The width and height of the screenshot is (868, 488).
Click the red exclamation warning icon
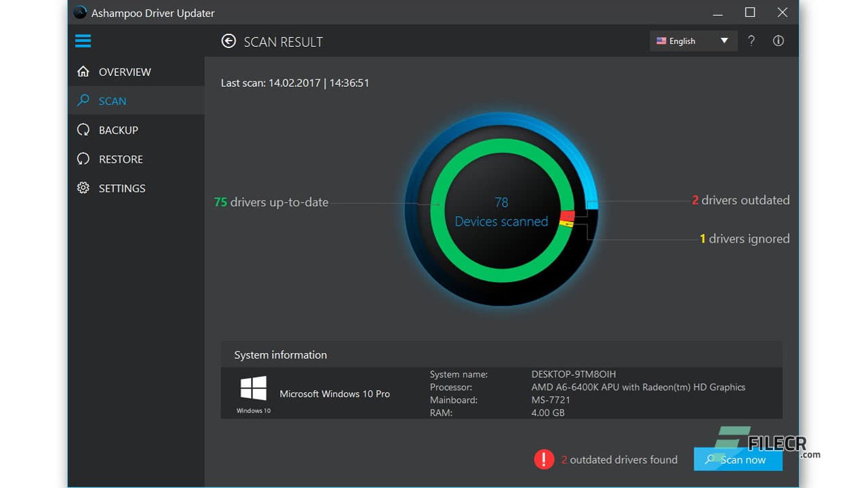(x=544, y=459)
